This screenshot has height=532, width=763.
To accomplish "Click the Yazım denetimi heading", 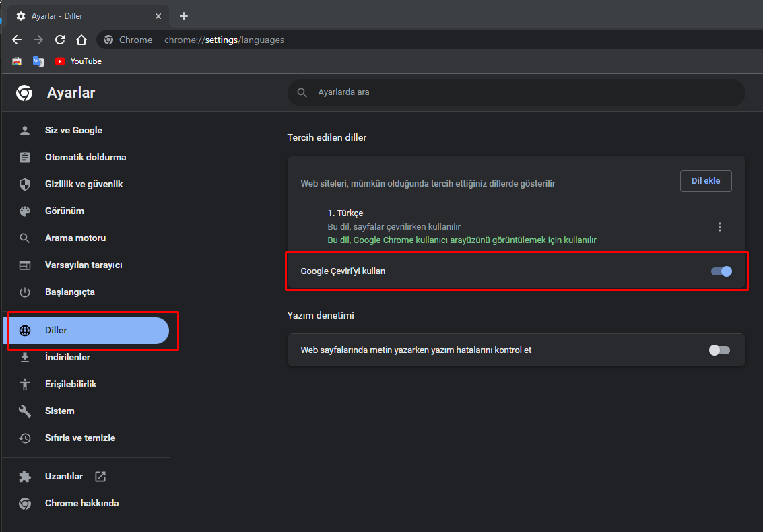I will (x=320, y=315).
